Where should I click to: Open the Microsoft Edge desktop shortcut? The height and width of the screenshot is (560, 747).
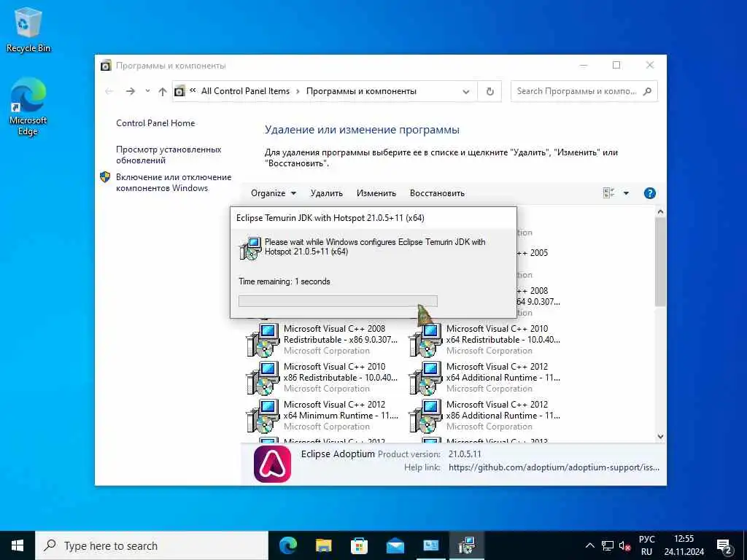28,106
